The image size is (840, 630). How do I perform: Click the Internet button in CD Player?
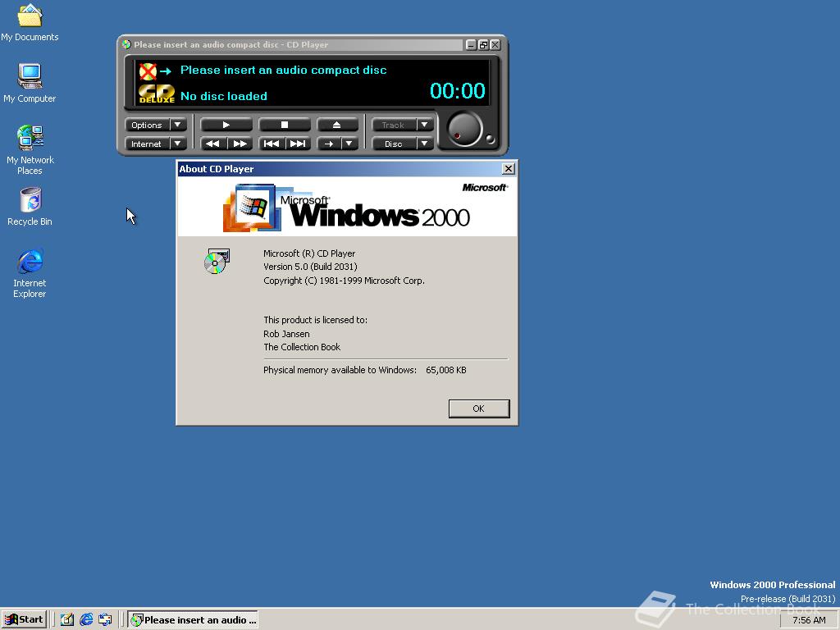pos(147,144)
